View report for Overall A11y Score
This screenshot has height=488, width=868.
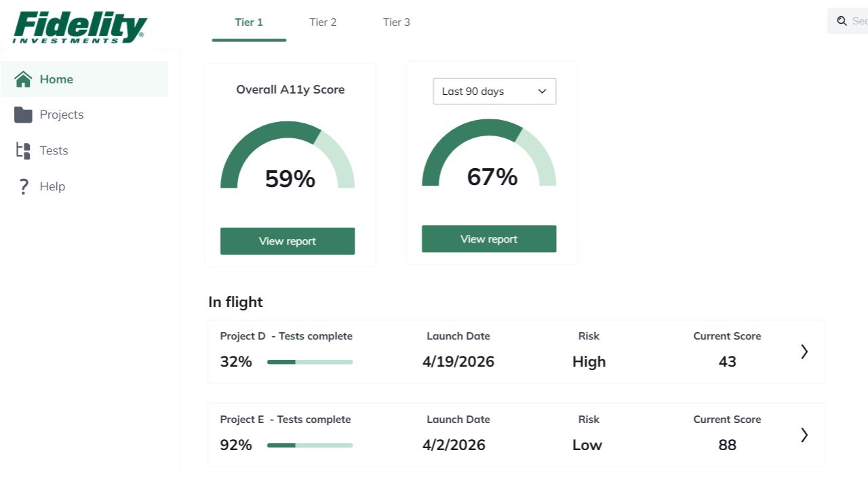point(288,241)
